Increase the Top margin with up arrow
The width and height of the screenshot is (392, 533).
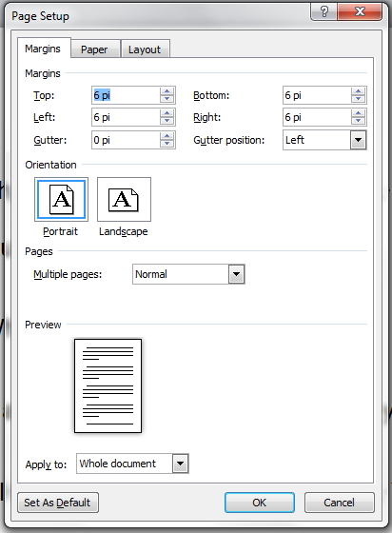click(x=167, y=91)
